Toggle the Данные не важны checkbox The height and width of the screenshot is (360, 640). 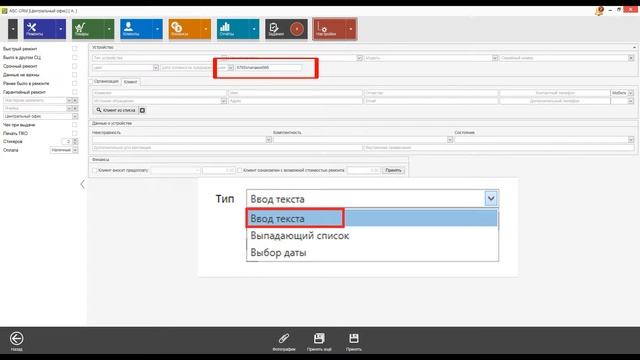tap(75, 75)
